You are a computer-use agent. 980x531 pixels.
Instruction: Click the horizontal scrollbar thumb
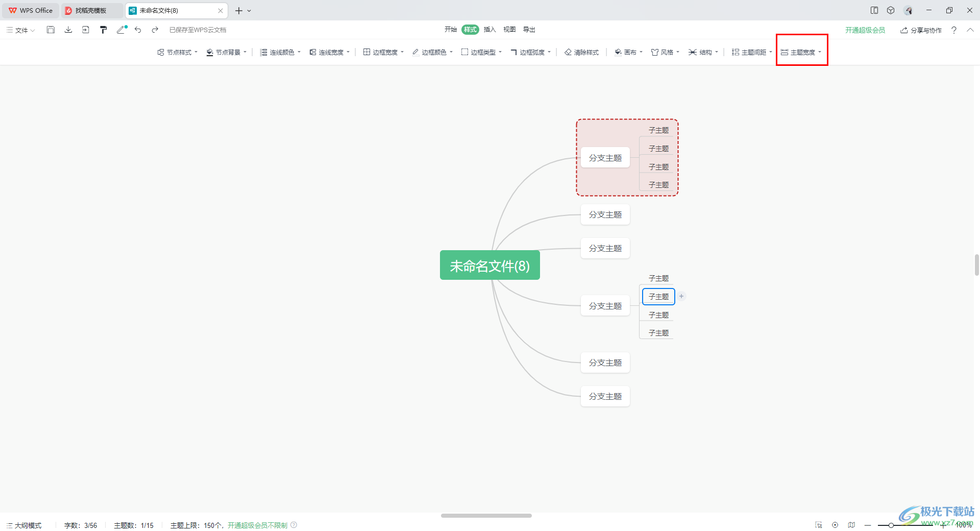tap(486, 516)
